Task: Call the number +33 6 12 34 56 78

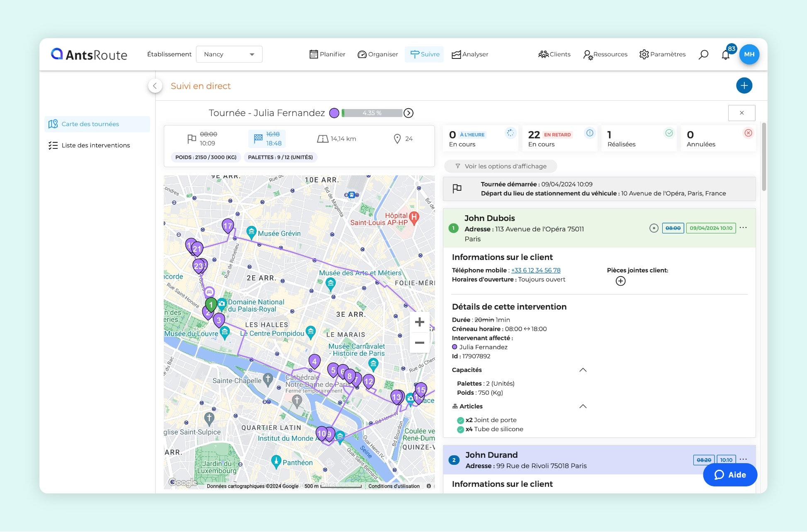Action: tap(535, 270)
